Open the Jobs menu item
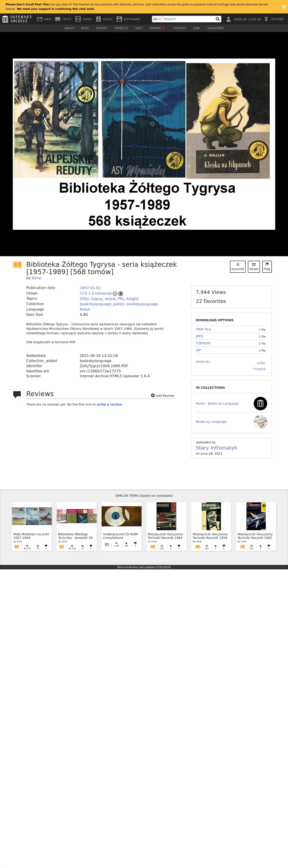 coord(197,28)
